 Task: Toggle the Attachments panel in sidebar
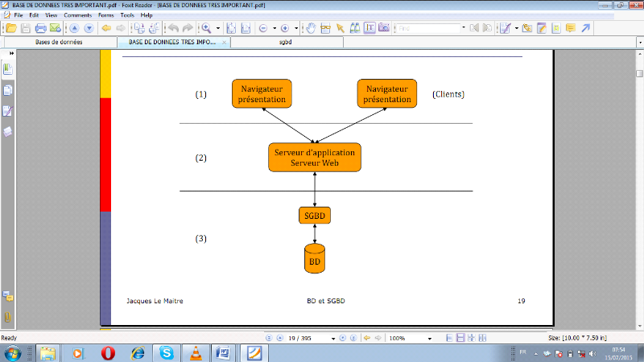pos(8,317)
